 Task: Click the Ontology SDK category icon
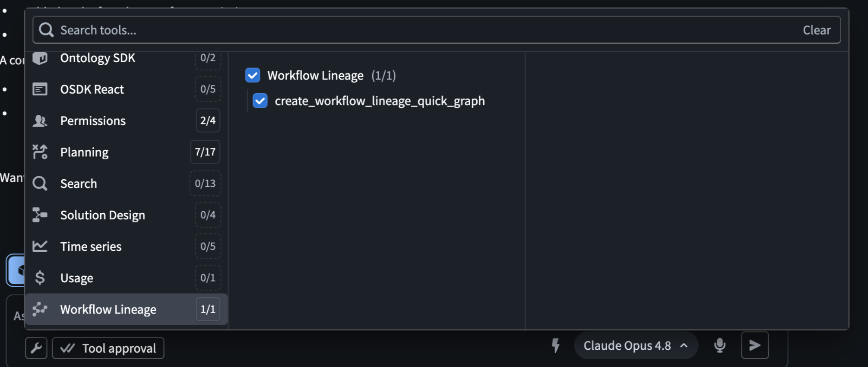click(40, 58)
